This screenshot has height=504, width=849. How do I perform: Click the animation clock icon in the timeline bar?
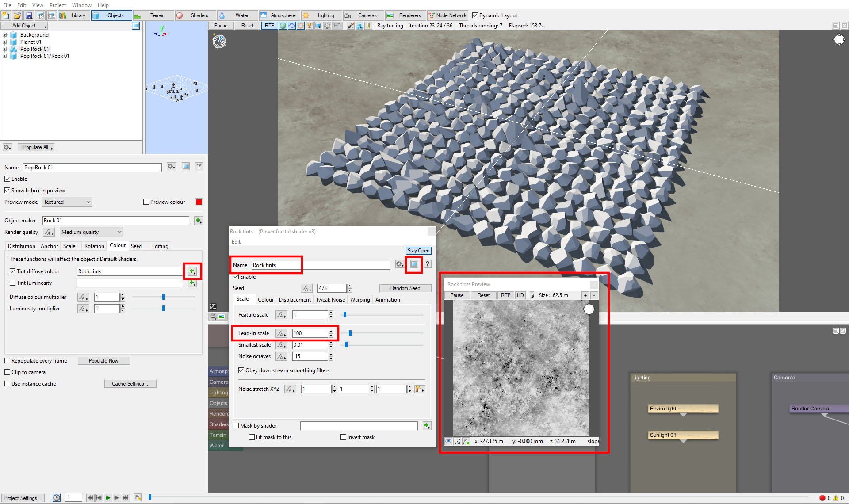[57, 498]
